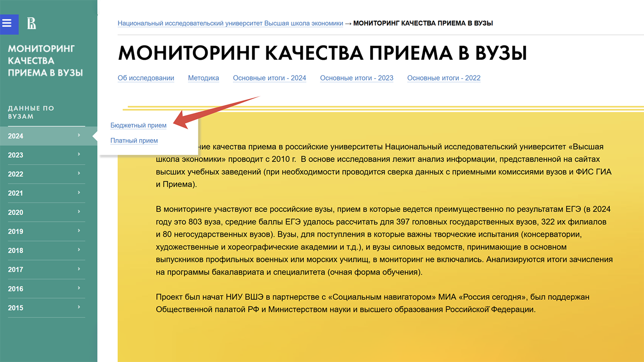This screenshot has height=362, width=644.
Task: Open the Платный прием link
Action: (134, 140)
